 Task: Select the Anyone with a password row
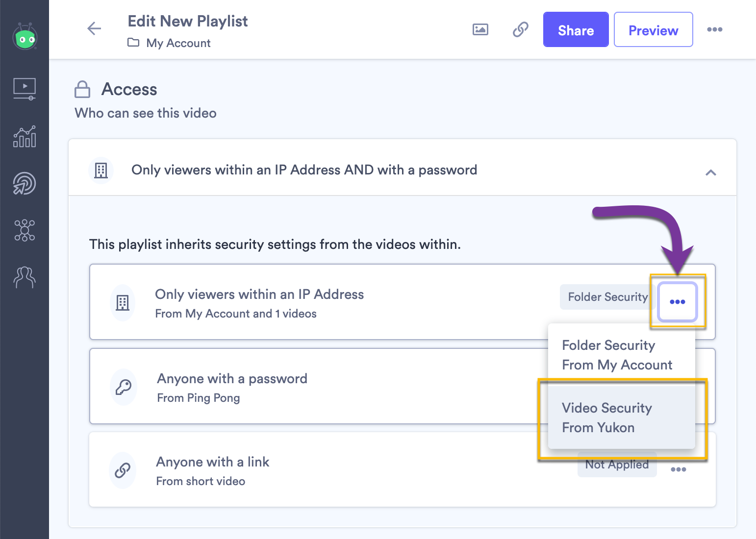click(319, 386)
